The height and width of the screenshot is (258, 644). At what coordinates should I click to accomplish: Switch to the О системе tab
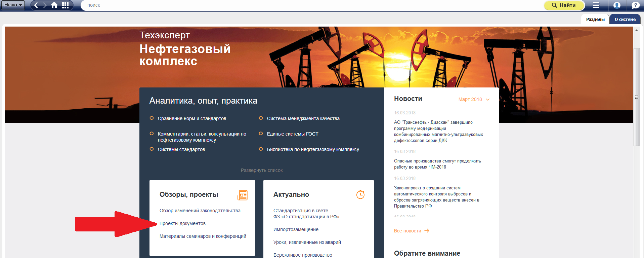coord(625,19)
